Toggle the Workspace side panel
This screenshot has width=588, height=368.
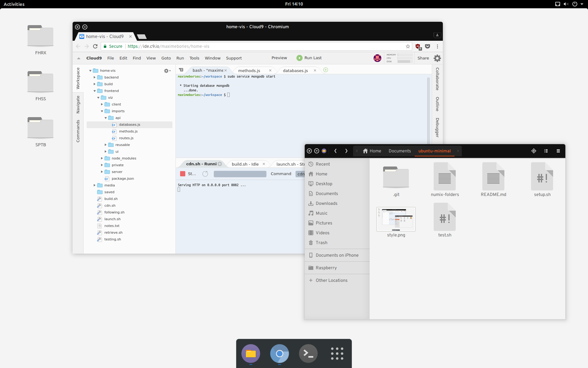78,78
